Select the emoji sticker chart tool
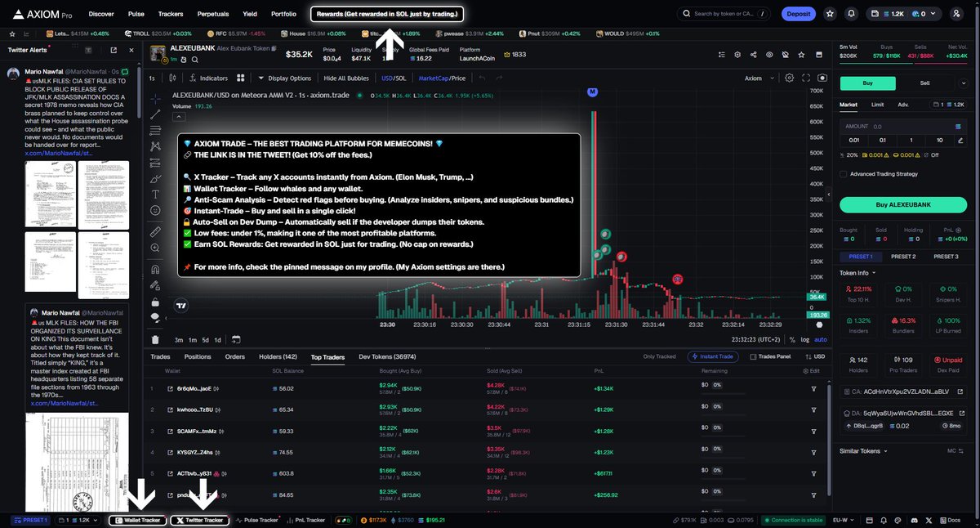980x528 pixels. pyautogui.click(x=155, y=210)
